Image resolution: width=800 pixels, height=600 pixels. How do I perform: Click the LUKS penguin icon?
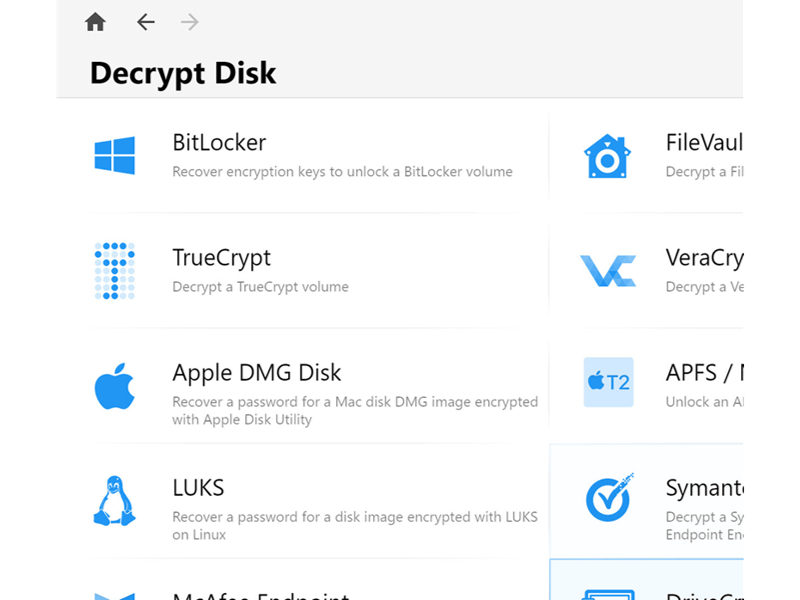[115, 501]
